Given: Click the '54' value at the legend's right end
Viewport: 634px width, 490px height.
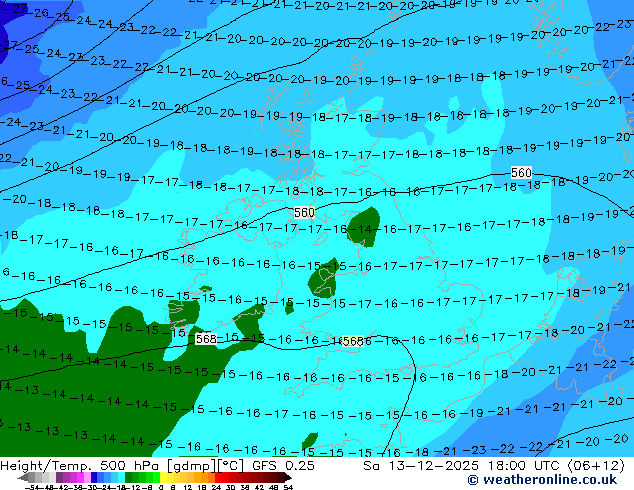Looking at the screenshot, I should click(289, 488).
